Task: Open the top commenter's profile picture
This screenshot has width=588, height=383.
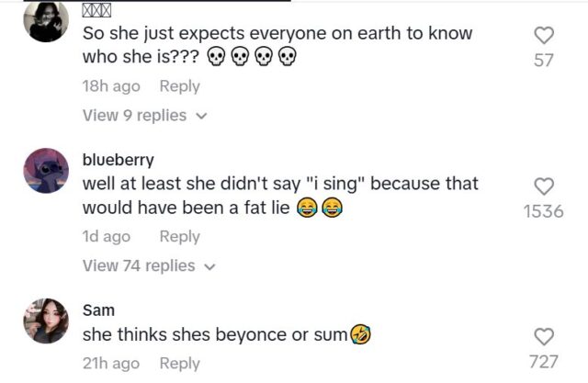Action: pos(45,21)
